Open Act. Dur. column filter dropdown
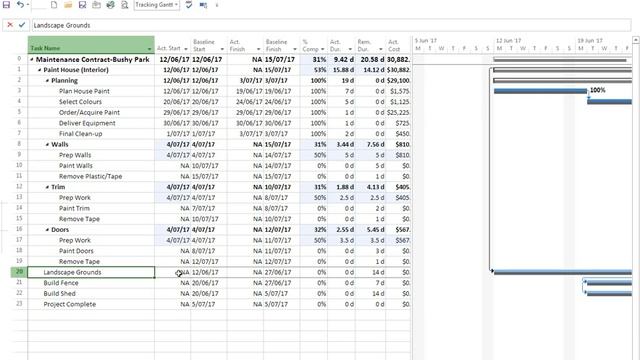Image resolution: width=640 pixels, height=360 pixels. [350, 49]
